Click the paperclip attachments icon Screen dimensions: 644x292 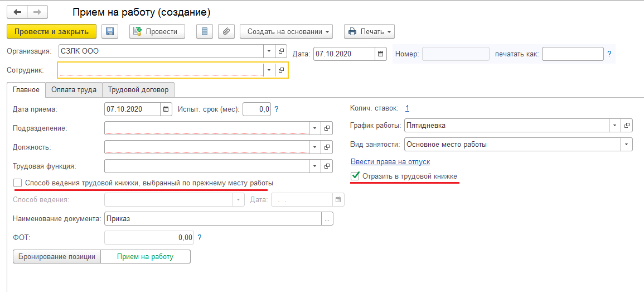(x=226, y=32)
